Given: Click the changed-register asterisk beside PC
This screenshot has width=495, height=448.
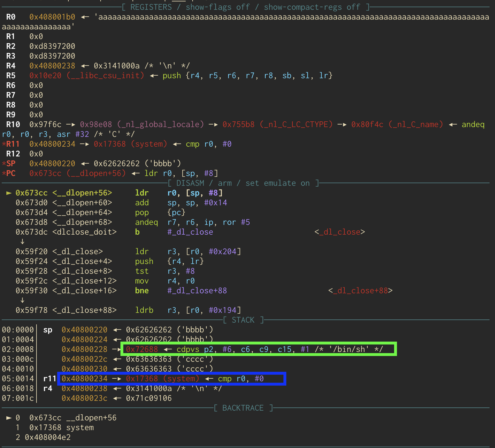Looking at the screenshot, I should click(4, 173).
